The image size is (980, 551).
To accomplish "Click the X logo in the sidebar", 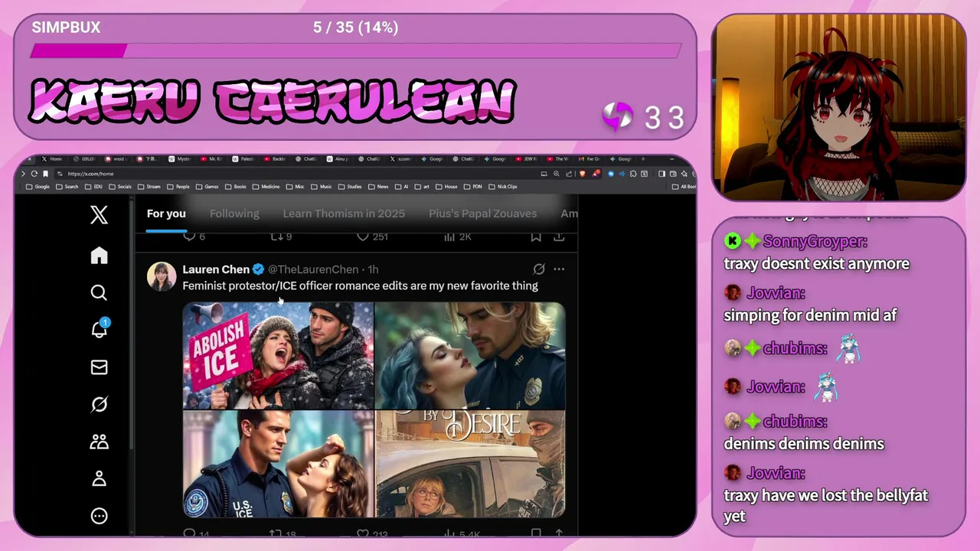I will pyautogui.click(x=99, y=214).
